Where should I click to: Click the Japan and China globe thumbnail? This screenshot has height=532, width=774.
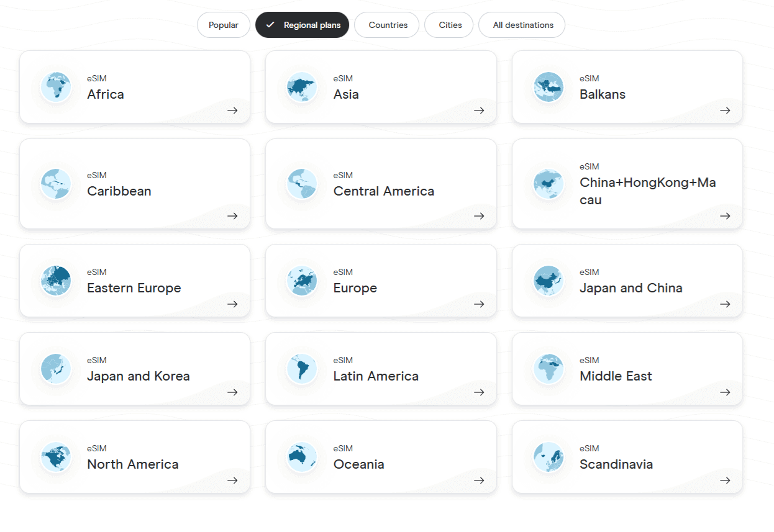pos(549,281)
